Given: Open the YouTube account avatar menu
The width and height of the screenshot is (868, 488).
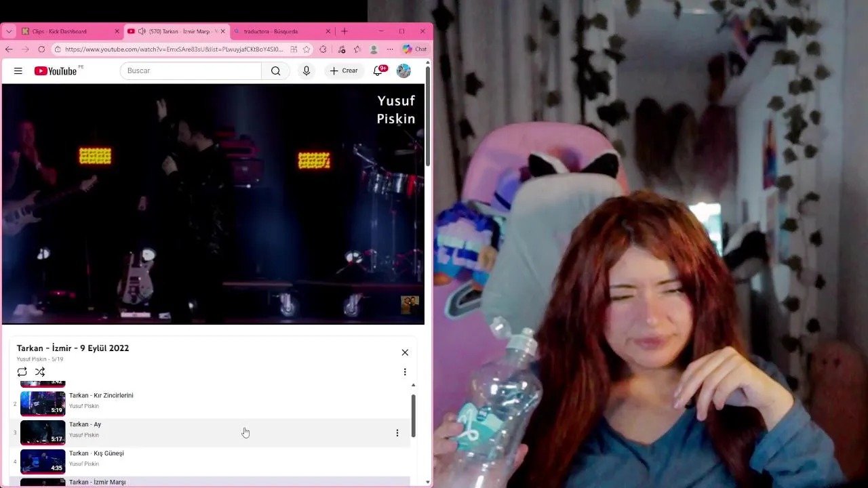Looking at the screenshot, I should click(403, 70).
